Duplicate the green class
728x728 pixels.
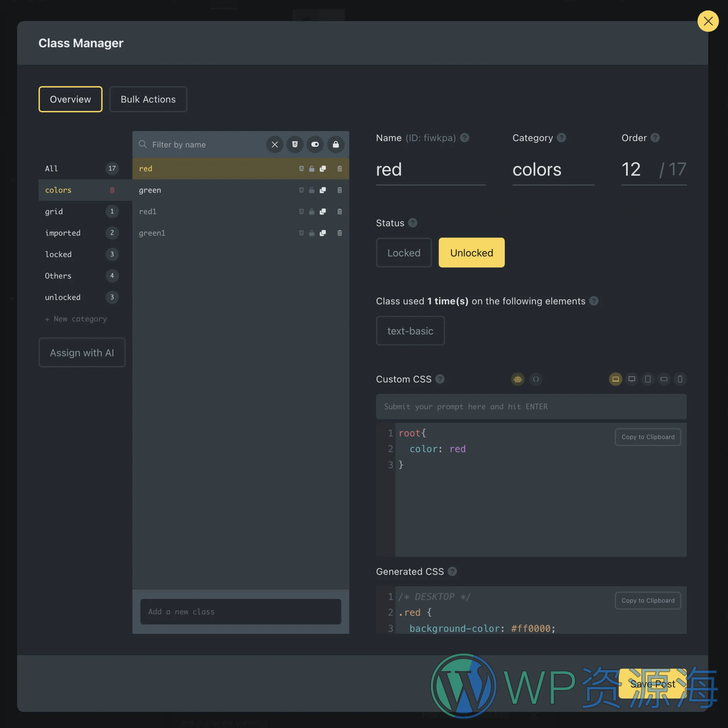[x=322, y=190]
